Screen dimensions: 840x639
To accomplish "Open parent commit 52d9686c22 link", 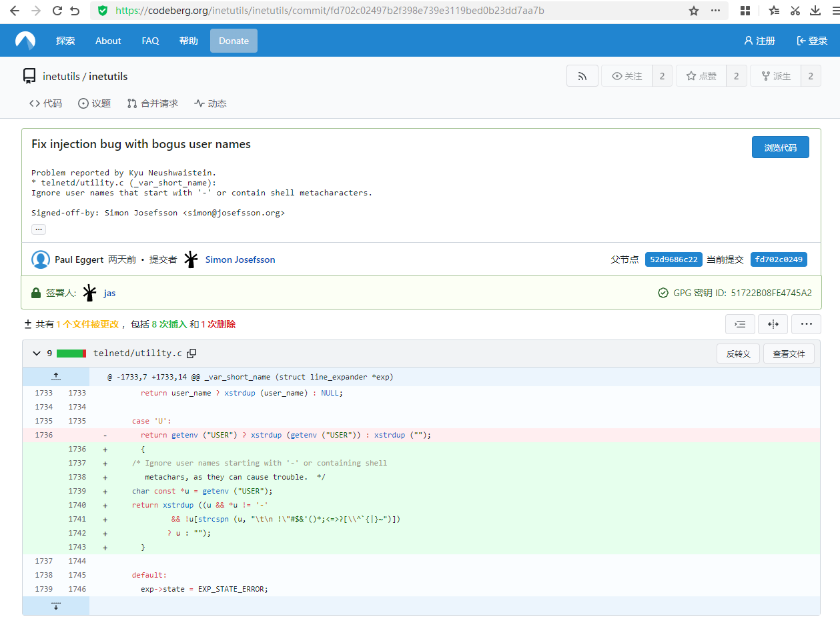I will tap(673, 259).
